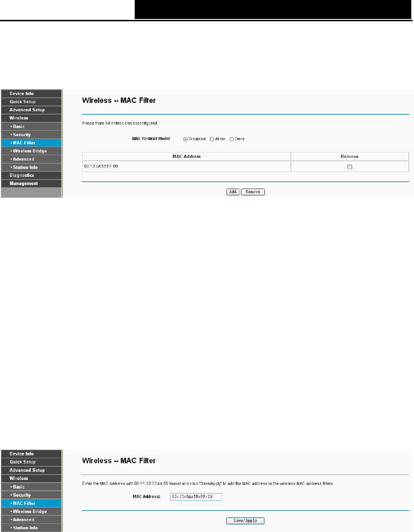
Task: Select the Disabled MAC restrict mode
Action: pyautogui.click(x=185, y=139)
